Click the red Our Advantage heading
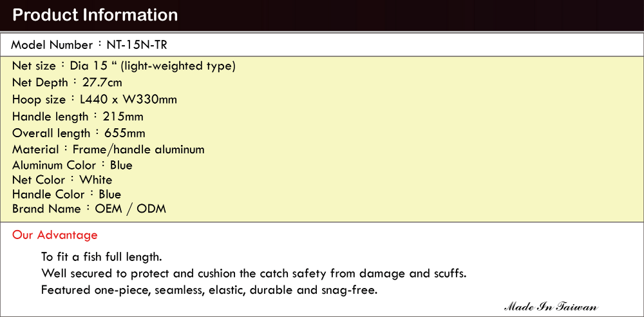Image resolution: width=644 pixels, height=317 pixels. point(55,235)
